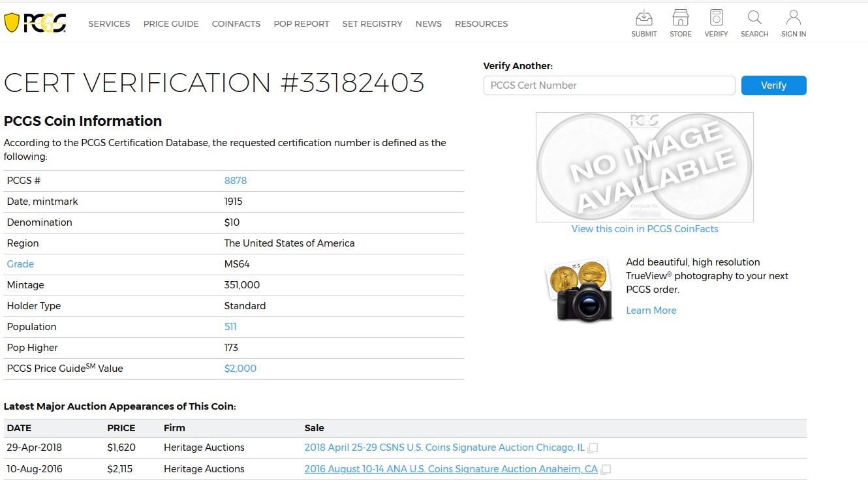The image size is (868, 486).
Task: Click the Sign In person icon
Action: coord(793,18)
